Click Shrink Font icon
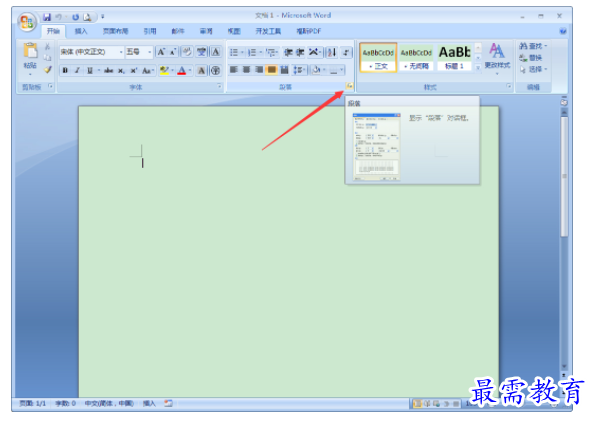 tap(173, 52)
